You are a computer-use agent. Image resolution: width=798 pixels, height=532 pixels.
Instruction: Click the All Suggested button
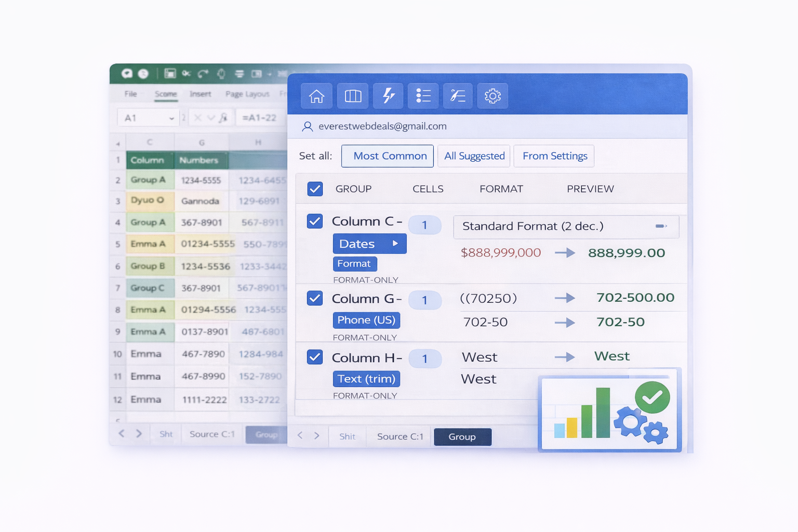[x=474, y=156]
